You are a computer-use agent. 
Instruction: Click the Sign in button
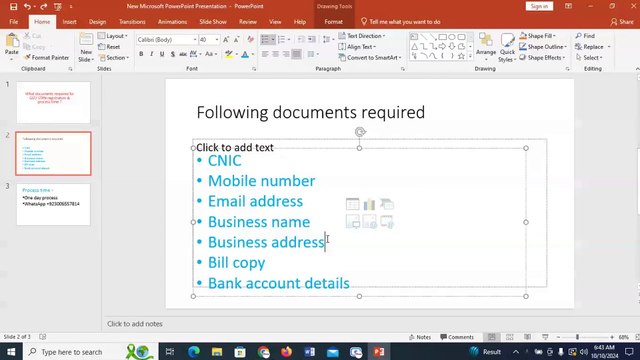[539, 6]
